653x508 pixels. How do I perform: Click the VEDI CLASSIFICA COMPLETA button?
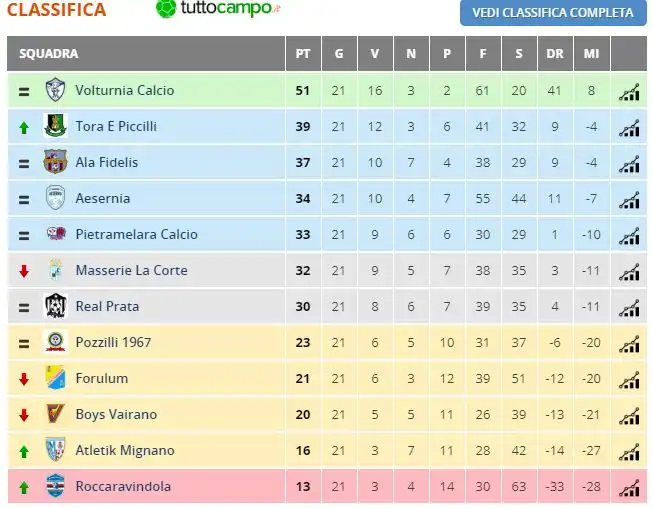tap(553, 12)
